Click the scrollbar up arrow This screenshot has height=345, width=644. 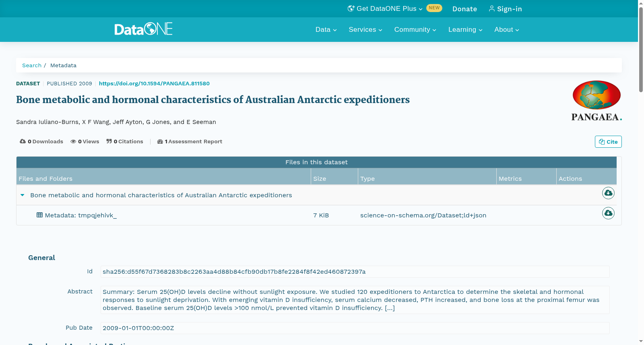click(641, 3)
